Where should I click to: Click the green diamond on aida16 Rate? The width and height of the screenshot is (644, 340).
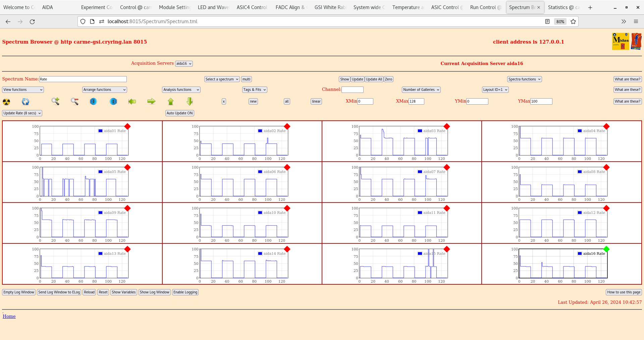pyautogui.click(x=606, y=249)
